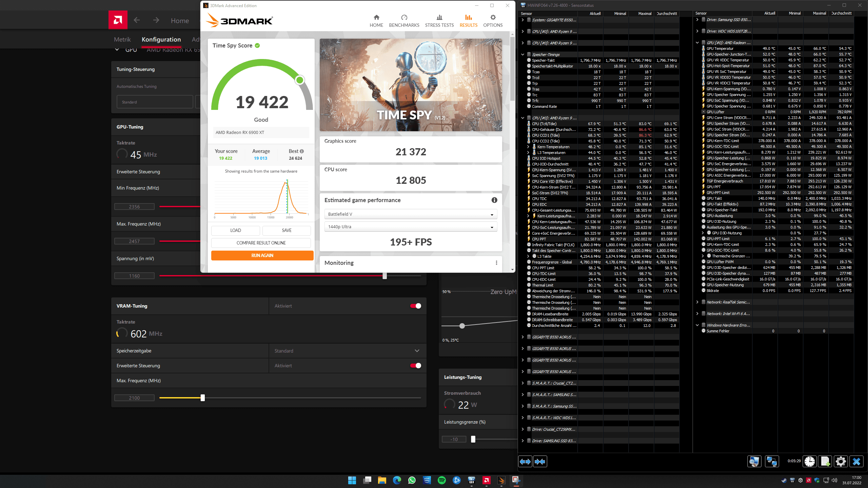Click HWiNFO network computers icon
The height and width of the screenshot is (488, 868).
(772, 461)
